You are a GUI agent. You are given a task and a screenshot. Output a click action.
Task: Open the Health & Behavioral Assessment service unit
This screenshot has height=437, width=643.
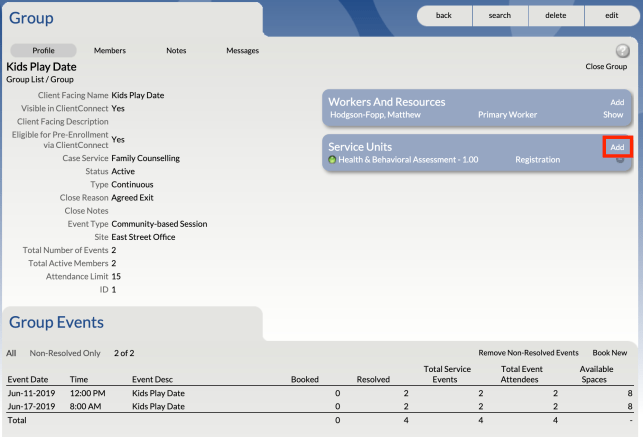(408, 159)
